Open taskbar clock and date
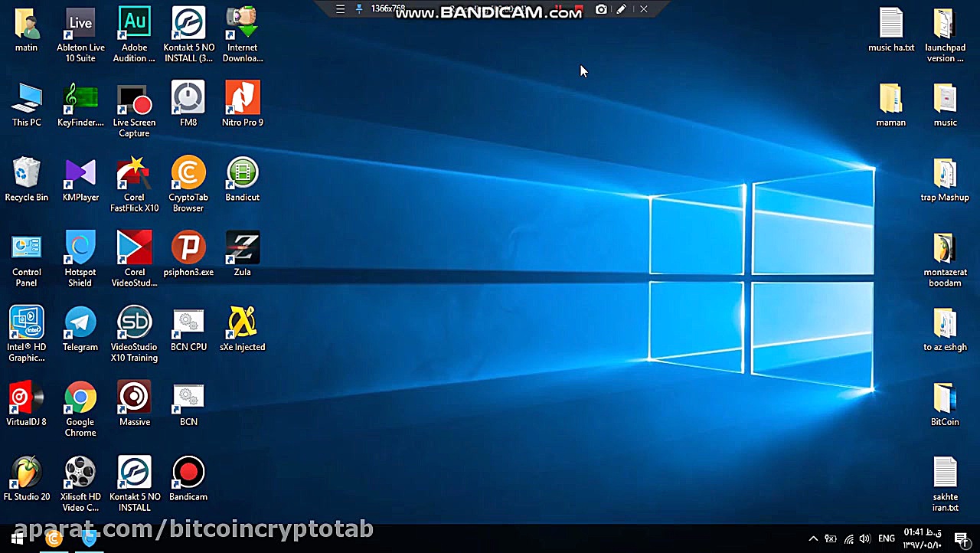This screenshot has width=980, height=553. pos(922,538)
